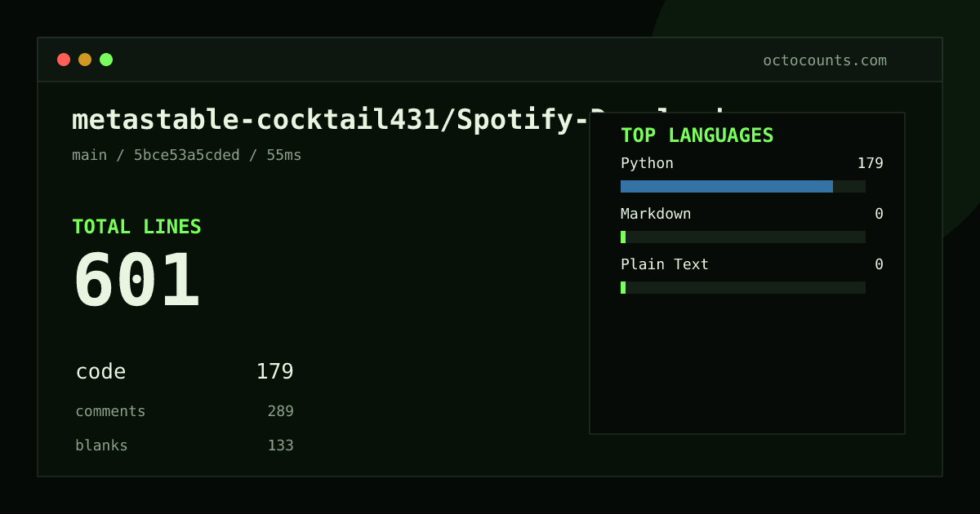Image resolution: width=980 pixels, height=514 pixels.
Task: Select the large 601 total count
Action: click(x=136, y=280)
